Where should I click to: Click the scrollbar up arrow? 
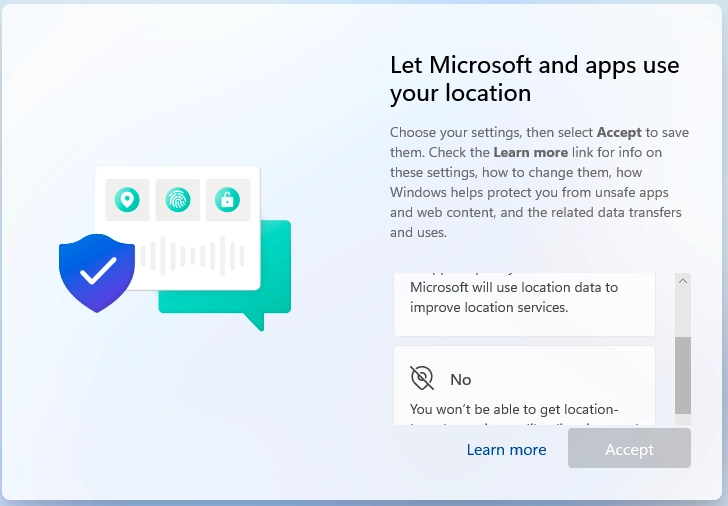[x=682, y=281]
